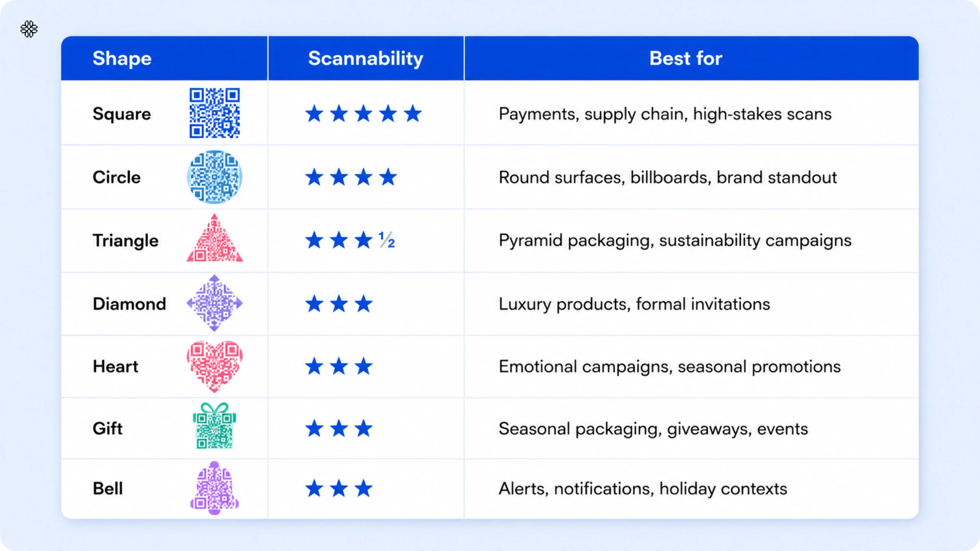Viewport: 980px width, 551px height.
Task: Click the three-star rating for Gift
Action: coord(339,429)
